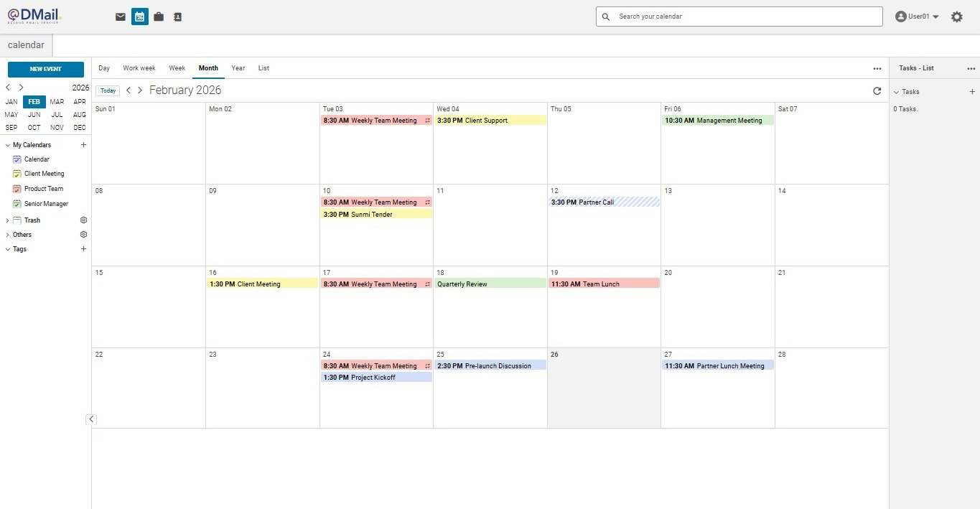This screenshot has width=980, height=509.
Task: Click the NEW EVENT button
Action: coord(45,68)
